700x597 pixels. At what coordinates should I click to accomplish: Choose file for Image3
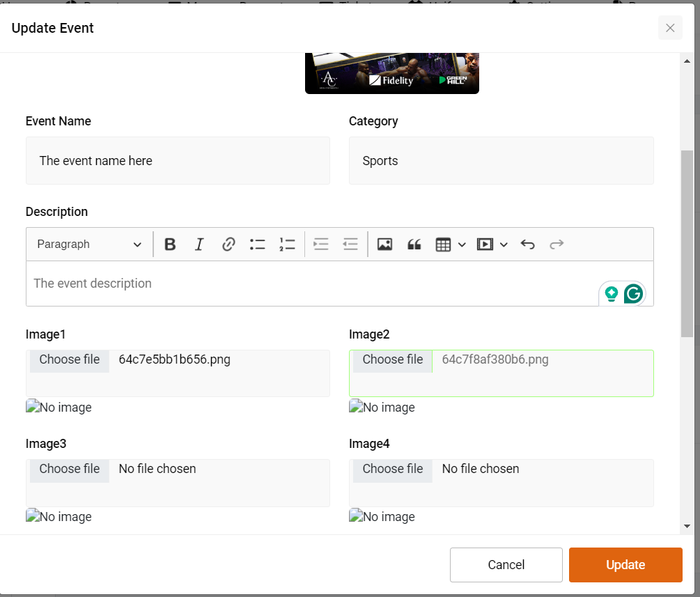click(70, 470)
